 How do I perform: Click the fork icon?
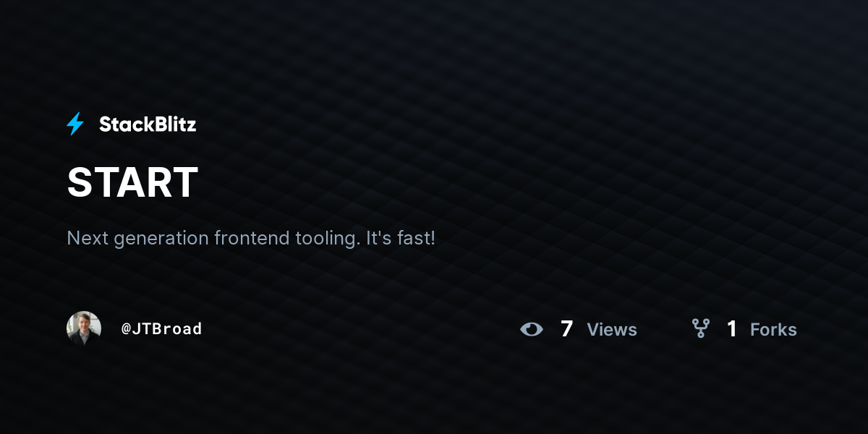pos(700,329)
